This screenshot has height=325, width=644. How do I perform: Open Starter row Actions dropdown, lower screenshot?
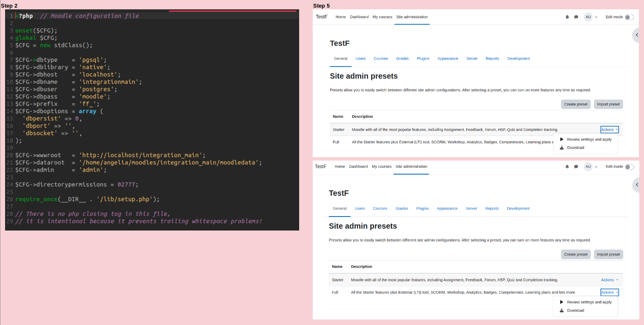pyautogui.click(x=610, y=280)
